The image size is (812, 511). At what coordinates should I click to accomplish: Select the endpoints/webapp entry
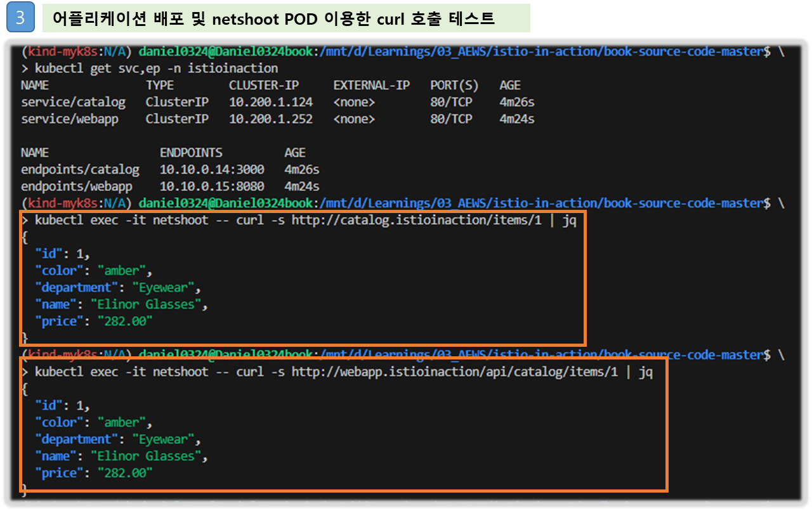pos(77,187)
